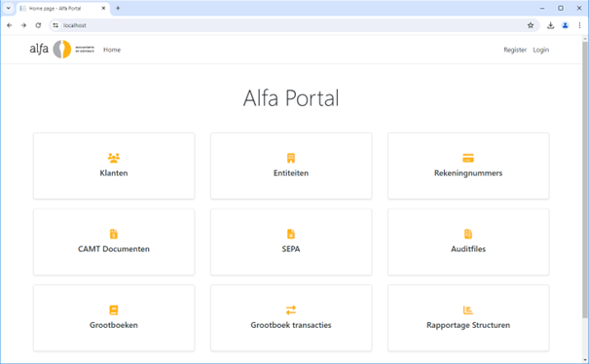This screenshot has height=364, width=589.
Task: Open the CAMT Documenten label
Action: pos(114,249)
